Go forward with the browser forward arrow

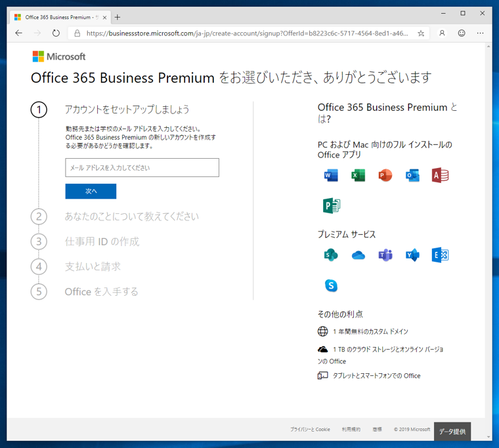[37, 33]
